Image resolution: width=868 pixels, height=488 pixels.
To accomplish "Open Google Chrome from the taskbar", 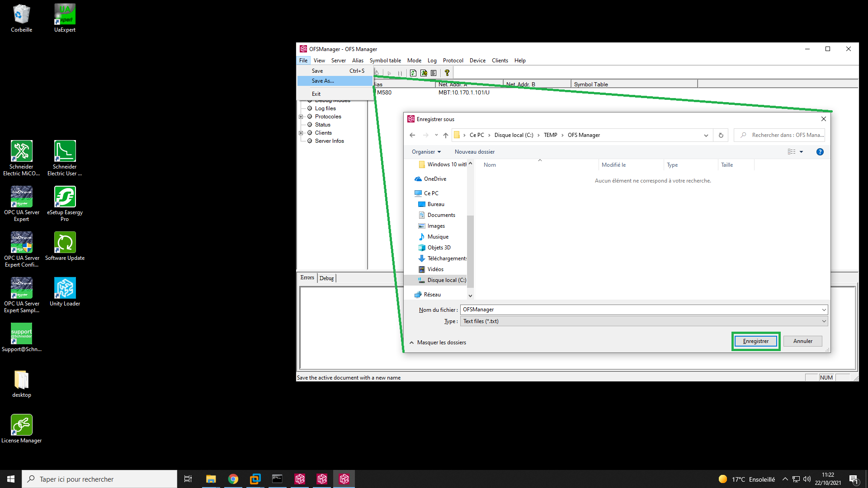I will [x=233, y=479].
